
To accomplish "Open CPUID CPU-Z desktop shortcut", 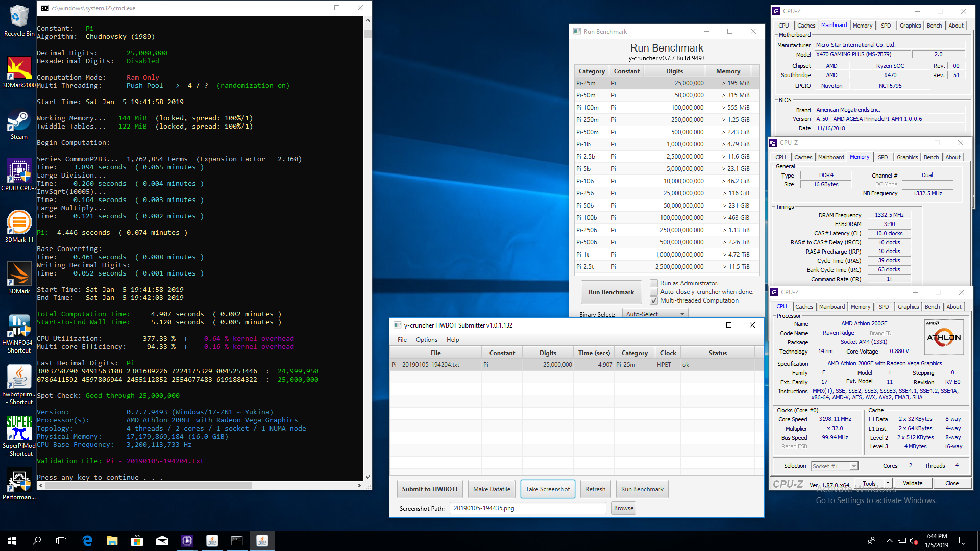I will (19, 175).
